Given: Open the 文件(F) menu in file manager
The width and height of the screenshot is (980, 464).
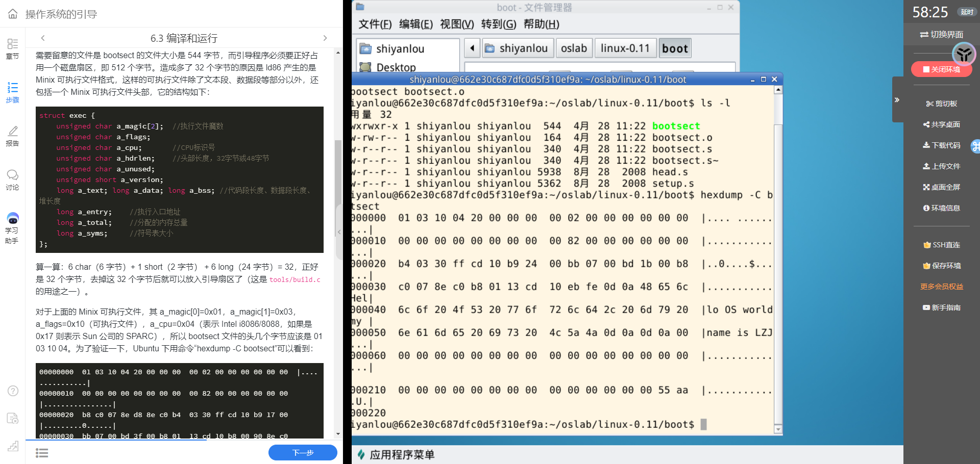Looking at the screenshot, I should 375,24.
